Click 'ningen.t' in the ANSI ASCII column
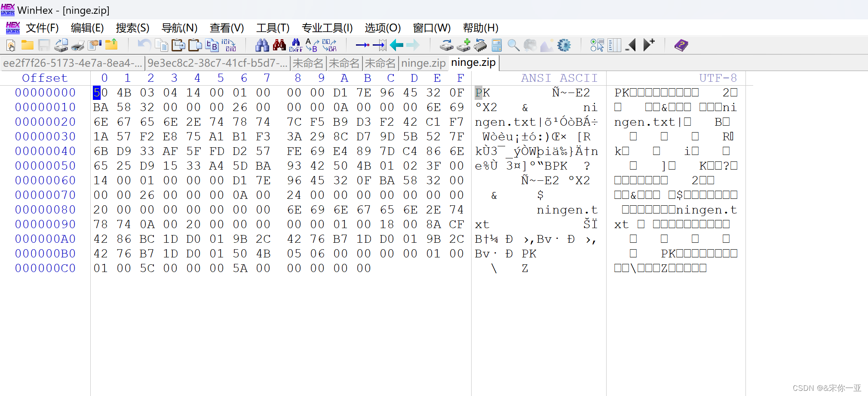The image size is (868, 396). click(x=567, y=210)
